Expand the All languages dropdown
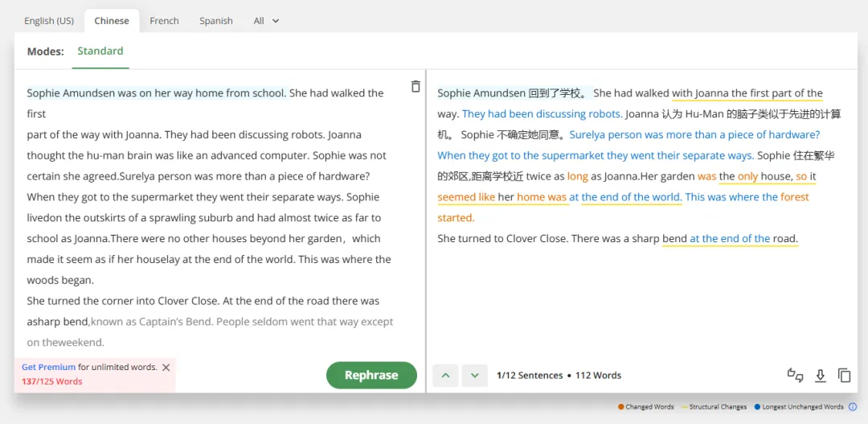Viewport: 868px width, 424px height. [266, 21]
